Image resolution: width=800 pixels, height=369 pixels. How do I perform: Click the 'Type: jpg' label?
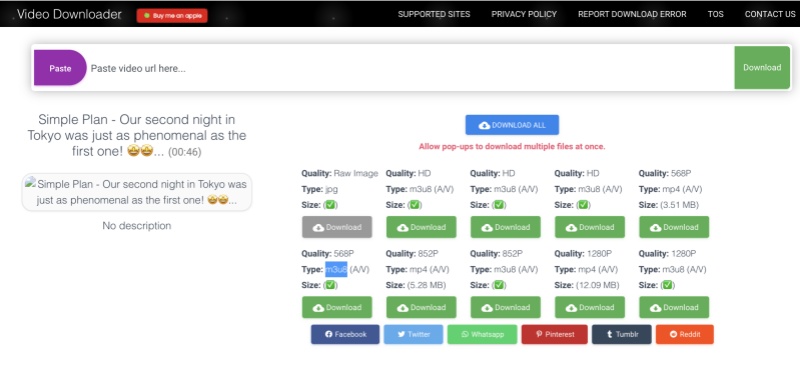click(x=319, y=189)
